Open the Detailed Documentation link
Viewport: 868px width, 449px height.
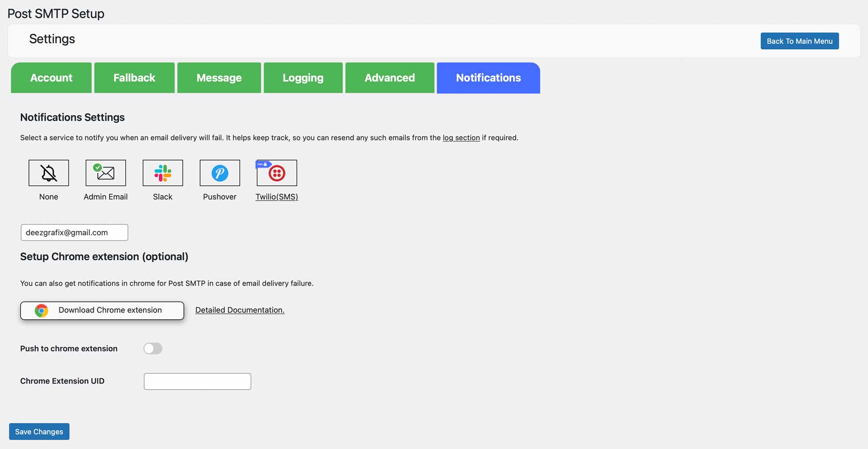pos(240,310)
